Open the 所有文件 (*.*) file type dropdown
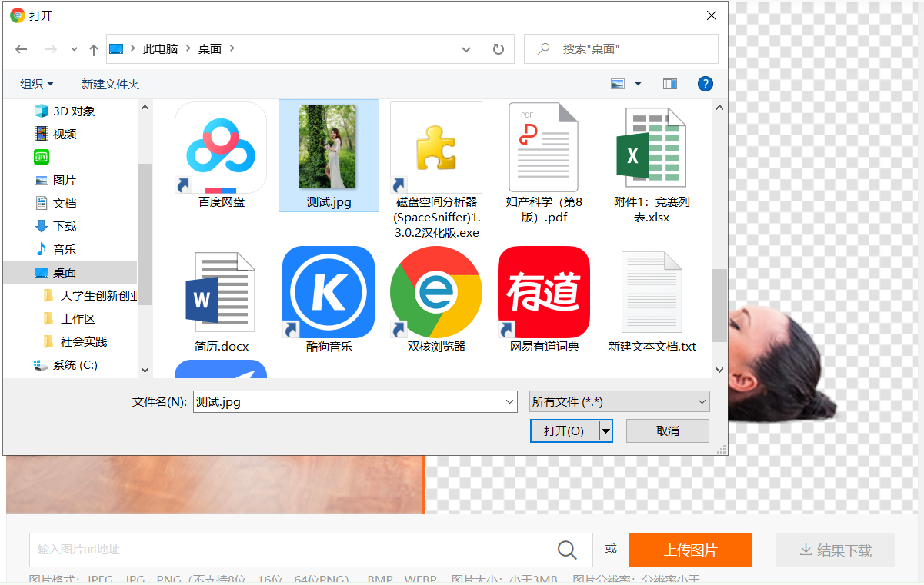The width and height of the screenshot is (924, 585). [x=619, y=401]
